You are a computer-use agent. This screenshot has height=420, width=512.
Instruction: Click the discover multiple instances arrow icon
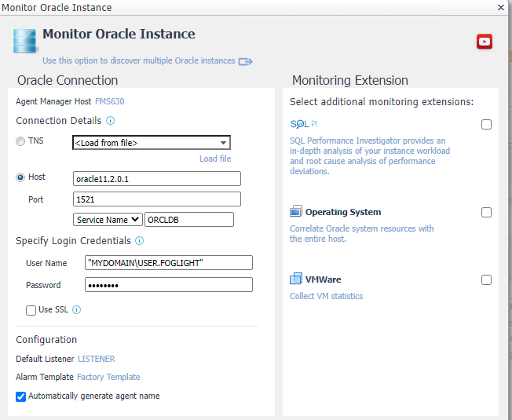pos(246,61)
